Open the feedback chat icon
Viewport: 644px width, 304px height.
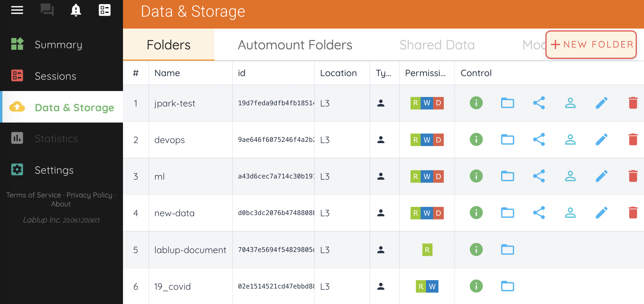pos(47,10)
